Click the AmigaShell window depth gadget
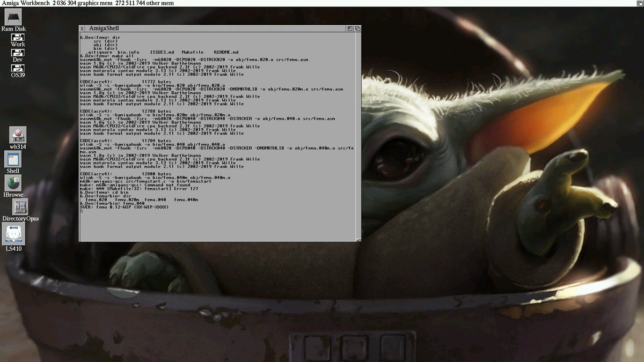The height and width of the screenshot is (362, 644). [x=357, y=28]
